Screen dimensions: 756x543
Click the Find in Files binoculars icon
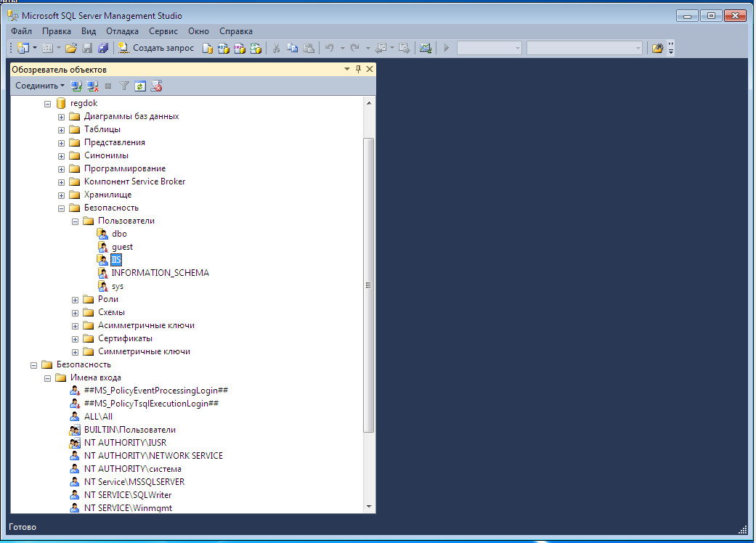coord(658,48)
